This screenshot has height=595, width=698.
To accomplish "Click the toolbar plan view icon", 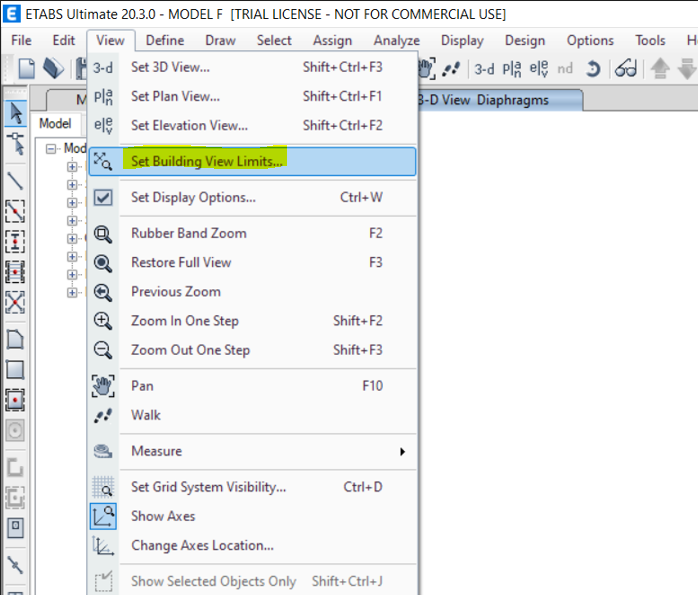I will [x=511, y=69].
